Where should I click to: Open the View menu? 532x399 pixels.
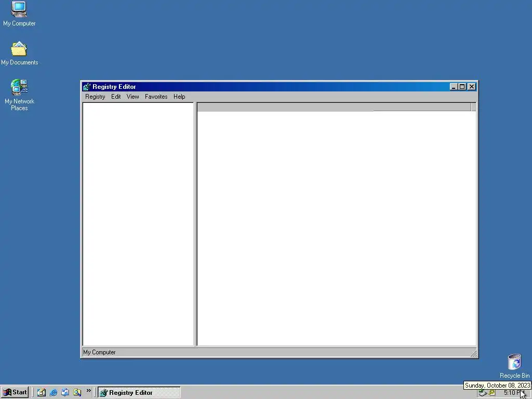(132, 97)
